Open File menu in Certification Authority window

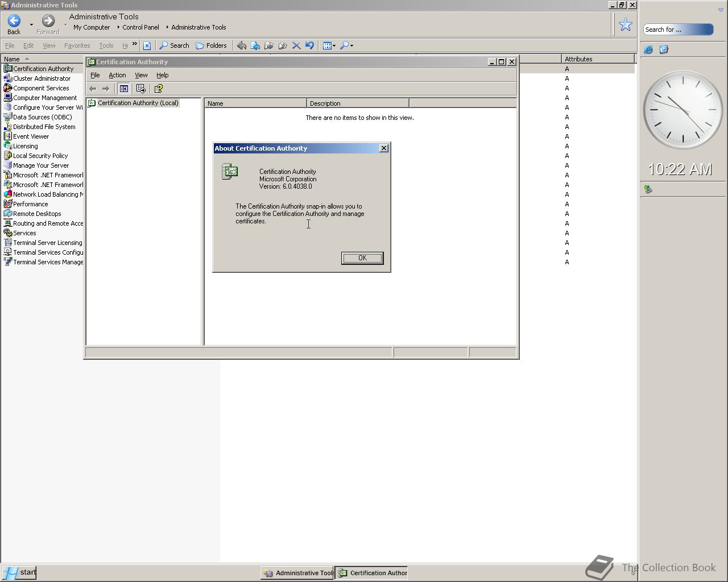click(95, 75)
